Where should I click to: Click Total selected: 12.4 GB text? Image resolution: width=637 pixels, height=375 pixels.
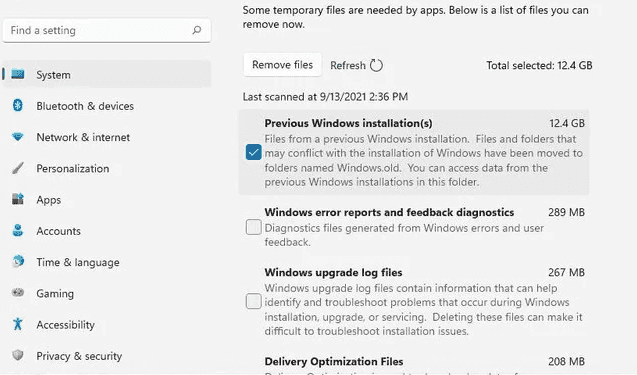click(x=539, y=65)
